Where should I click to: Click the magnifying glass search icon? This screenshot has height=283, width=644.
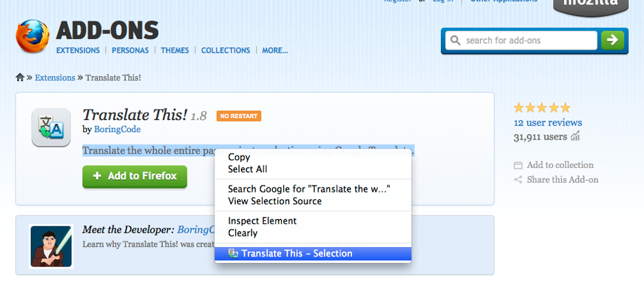click(455, 40)
